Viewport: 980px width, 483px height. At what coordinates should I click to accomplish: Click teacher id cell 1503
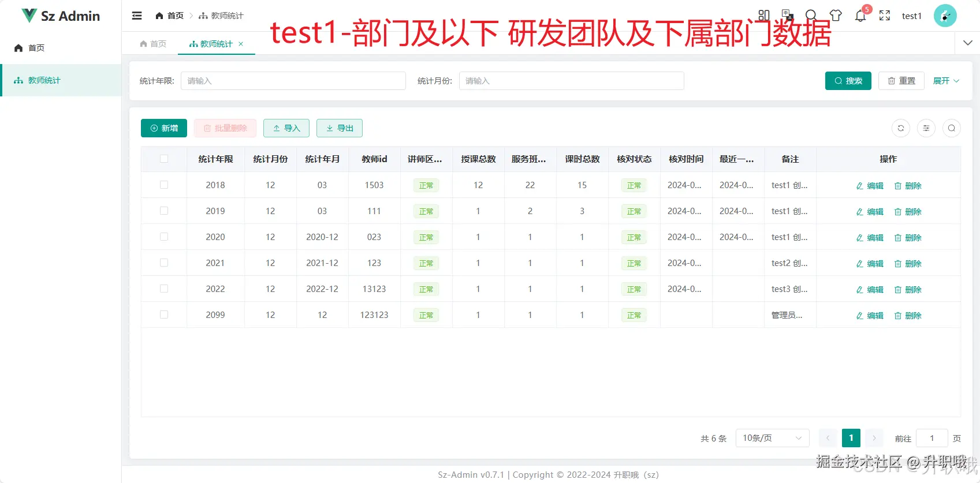pyautogui.click(x=374, y=185)
